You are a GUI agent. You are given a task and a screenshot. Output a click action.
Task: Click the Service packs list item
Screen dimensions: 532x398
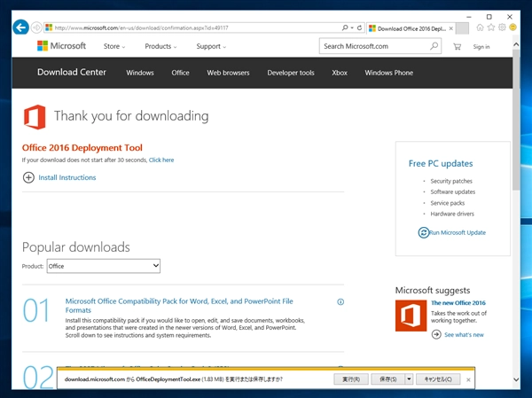click(448, 203)
